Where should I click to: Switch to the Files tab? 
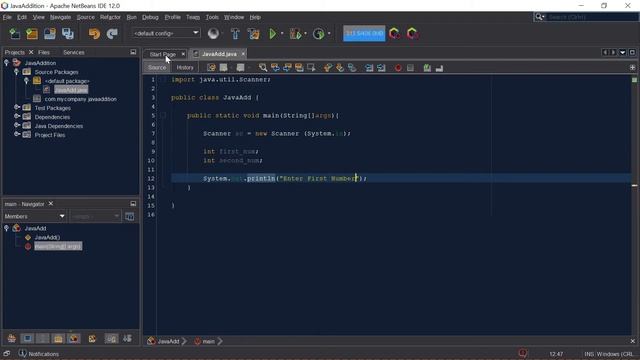click(44, 52)
